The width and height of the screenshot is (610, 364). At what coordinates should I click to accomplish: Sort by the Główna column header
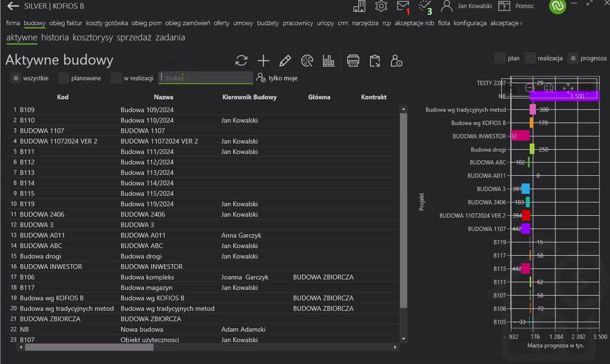pyautogui.click(x=319, y=97)
